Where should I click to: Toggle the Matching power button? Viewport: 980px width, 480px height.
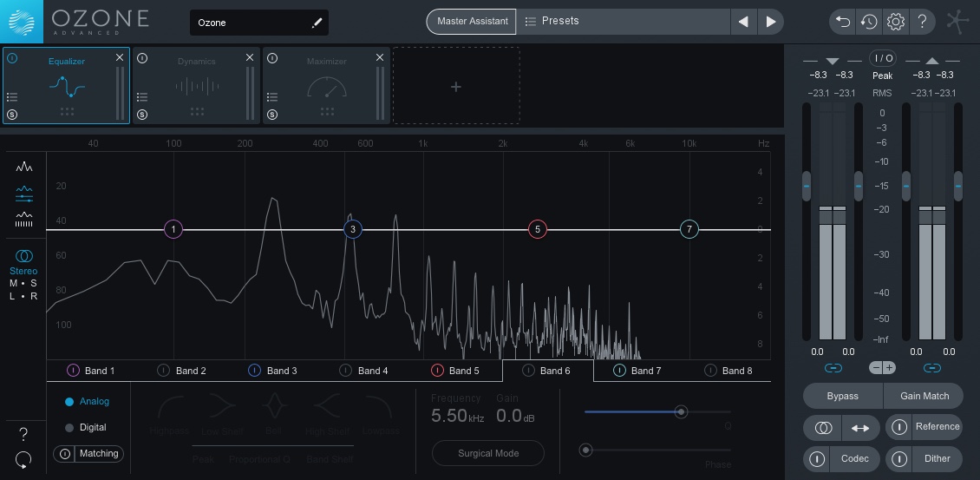click(64, 454)
